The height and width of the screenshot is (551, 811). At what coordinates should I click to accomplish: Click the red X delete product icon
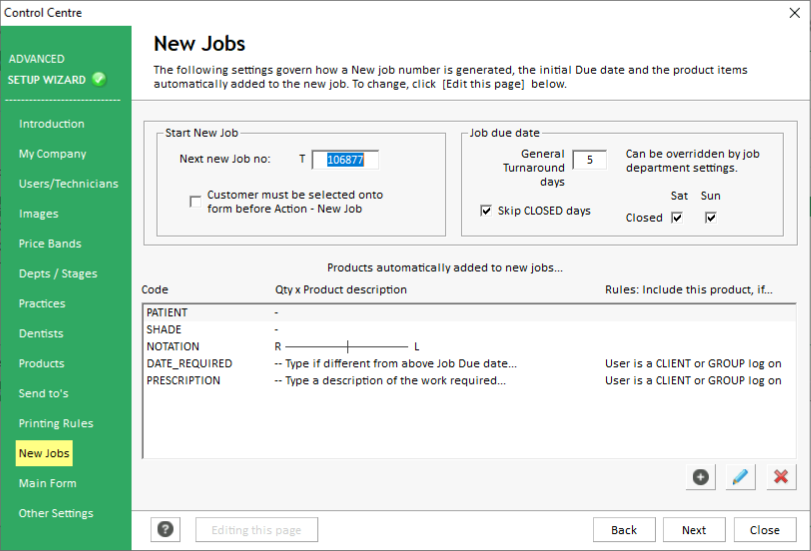click(781, 477)
